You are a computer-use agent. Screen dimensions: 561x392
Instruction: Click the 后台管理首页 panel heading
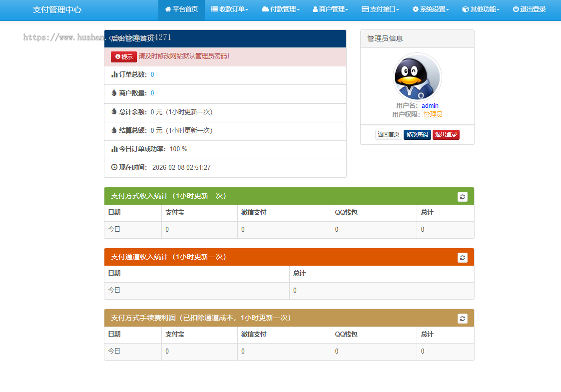pyautogui.click(x=225, y=38)
